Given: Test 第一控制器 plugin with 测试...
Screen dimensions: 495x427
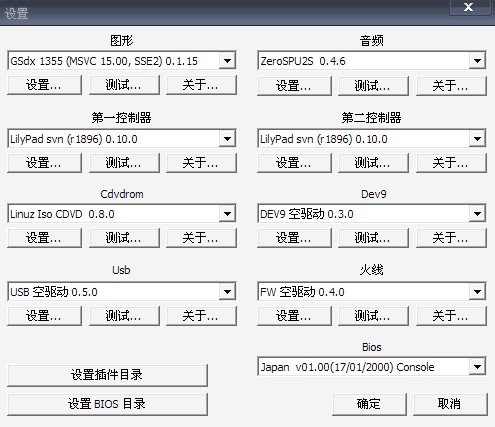Looking at the screenshot, I should pyautogui.click(x=124, y=163).
